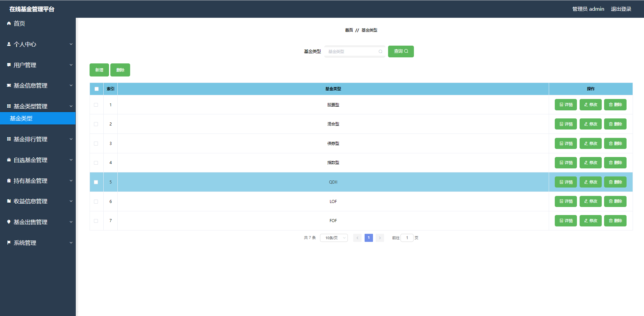Click the grid icon beside 基金类型管理

[x=9, y=106]
